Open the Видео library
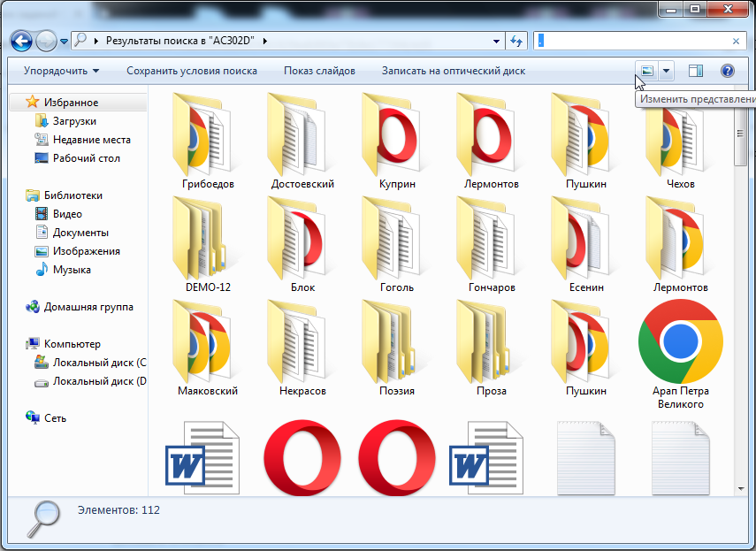Image resolution: width=756 pixels, height=551 pixels. tap(67, 214)
